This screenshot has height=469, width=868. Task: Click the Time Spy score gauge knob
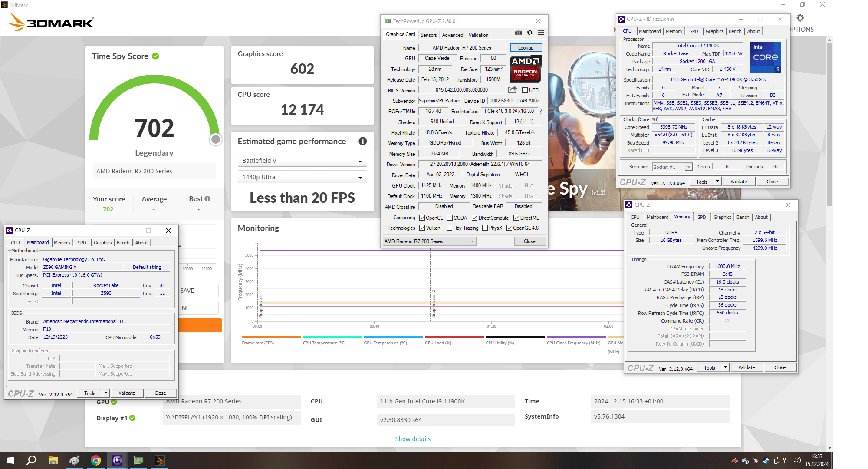click(x=215, y=139)
